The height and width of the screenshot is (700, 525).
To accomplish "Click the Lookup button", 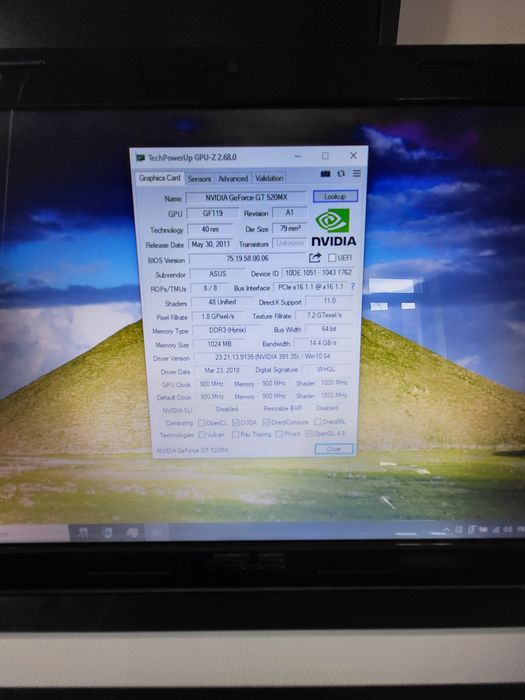I will coord(335,196).
